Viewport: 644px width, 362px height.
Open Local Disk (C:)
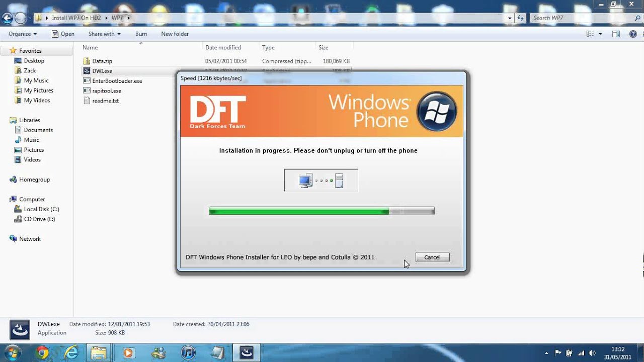click(x=41, y=209)
